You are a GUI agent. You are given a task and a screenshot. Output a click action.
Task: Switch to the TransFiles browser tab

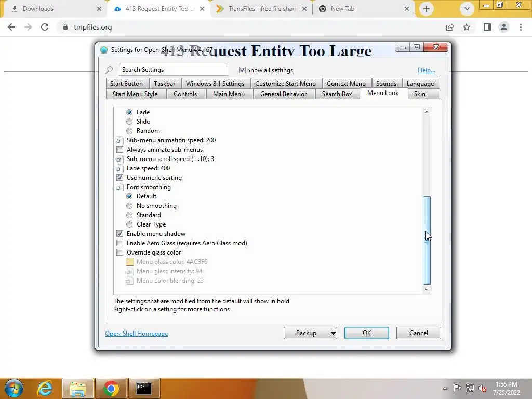click(x=261, y=9)
